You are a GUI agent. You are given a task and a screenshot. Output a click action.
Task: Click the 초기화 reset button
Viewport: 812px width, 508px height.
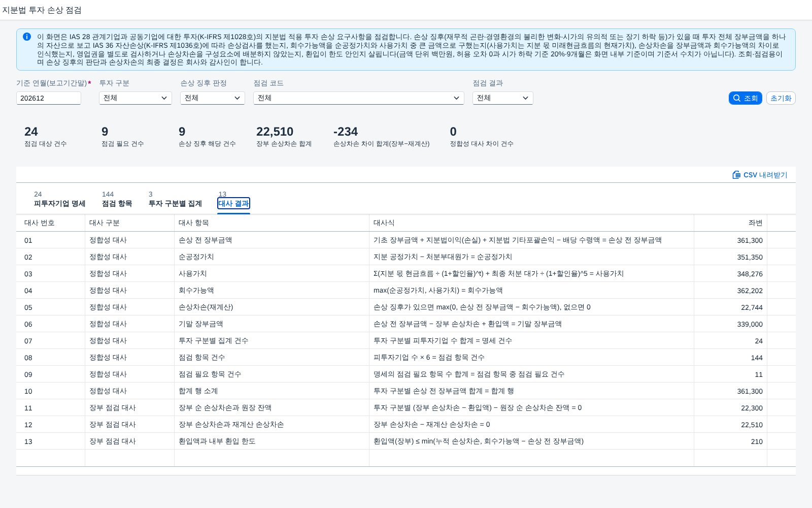pyautogui.click(x=781, y=98)
